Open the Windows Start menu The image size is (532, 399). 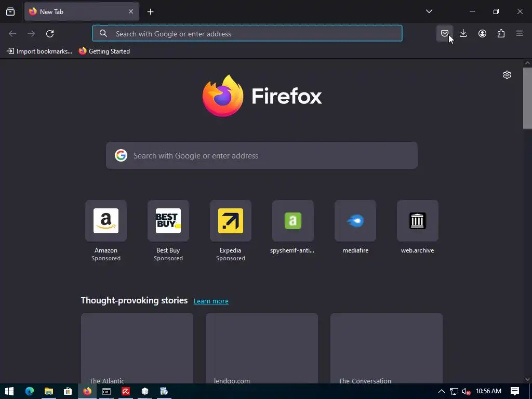[9, 391]
